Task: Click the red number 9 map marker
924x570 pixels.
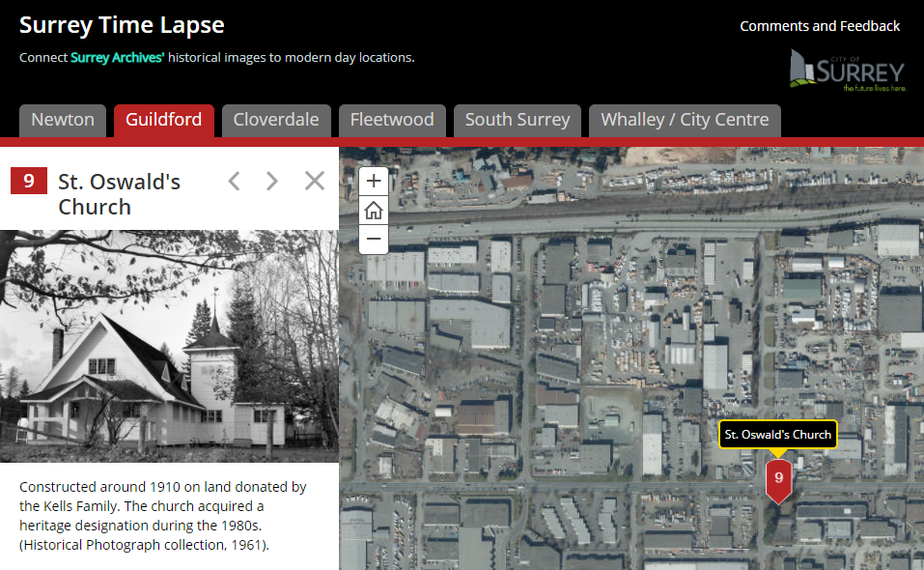Action: pos(778,479)
